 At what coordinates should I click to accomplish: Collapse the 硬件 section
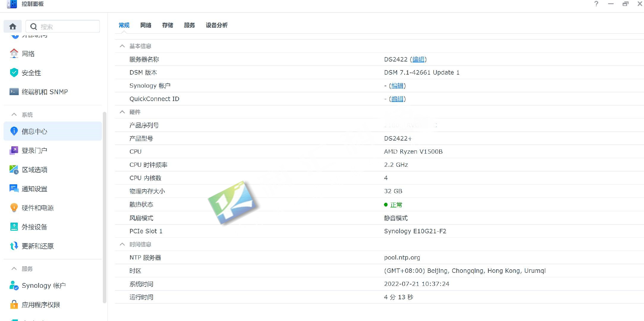[122, 112]
